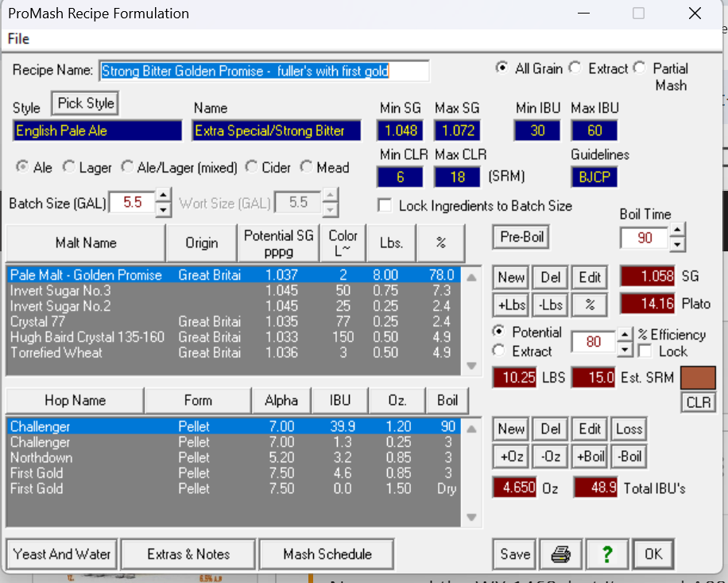Click the Pick Style button
Screen dimensions: 728x583
pyautogui.click(x=86, y=103)
